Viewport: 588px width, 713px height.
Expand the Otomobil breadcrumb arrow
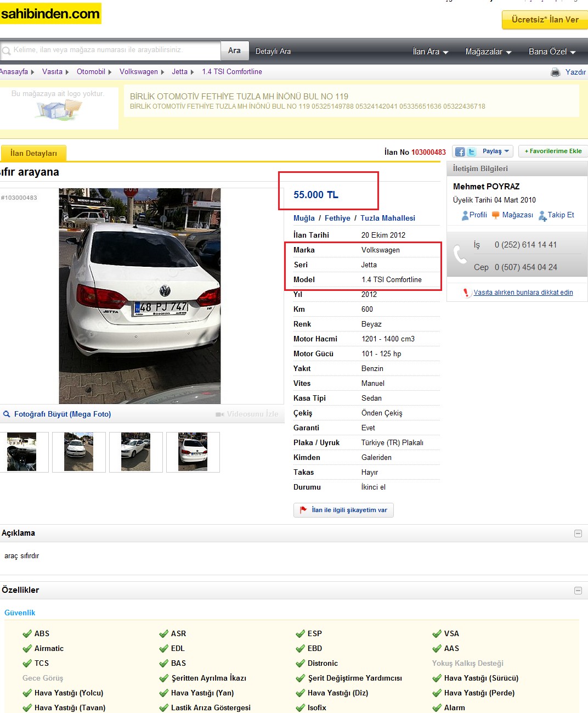[110, 72]
